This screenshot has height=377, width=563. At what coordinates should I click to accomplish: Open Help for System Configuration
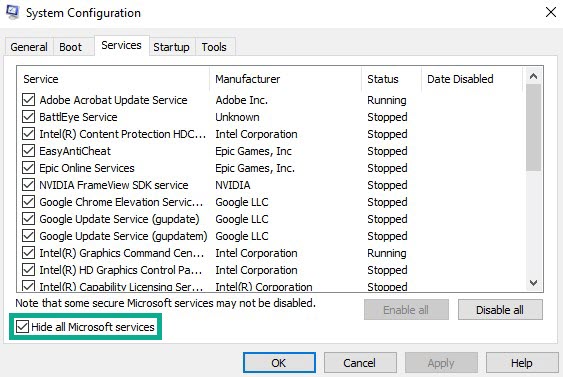coord(522,363)
